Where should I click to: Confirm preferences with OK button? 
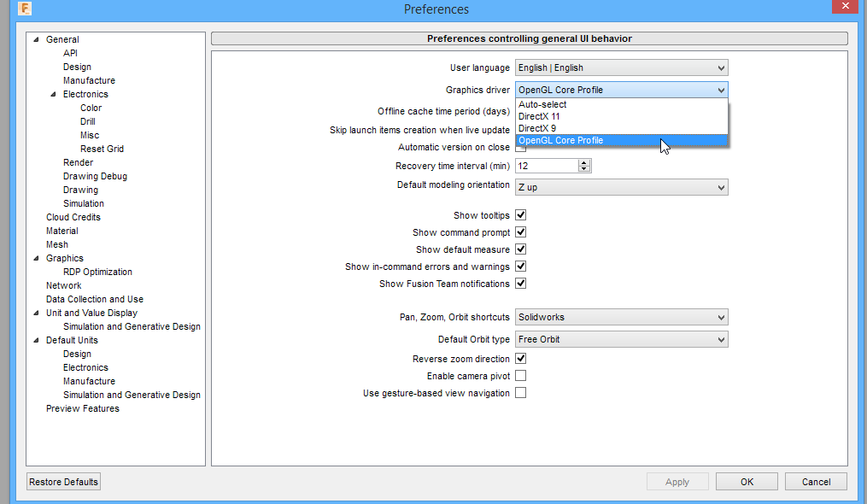coord(747,482)
